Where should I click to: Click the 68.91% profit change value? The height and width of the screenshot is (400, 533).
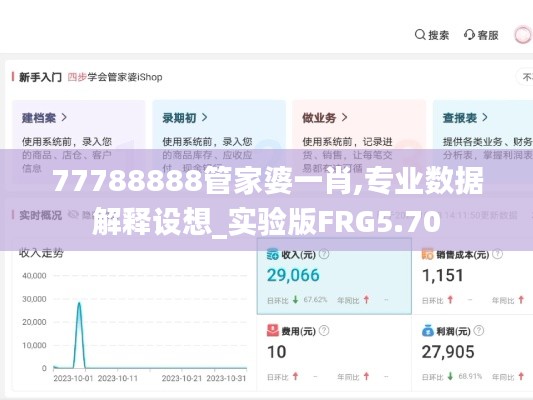tap(470, 376)
